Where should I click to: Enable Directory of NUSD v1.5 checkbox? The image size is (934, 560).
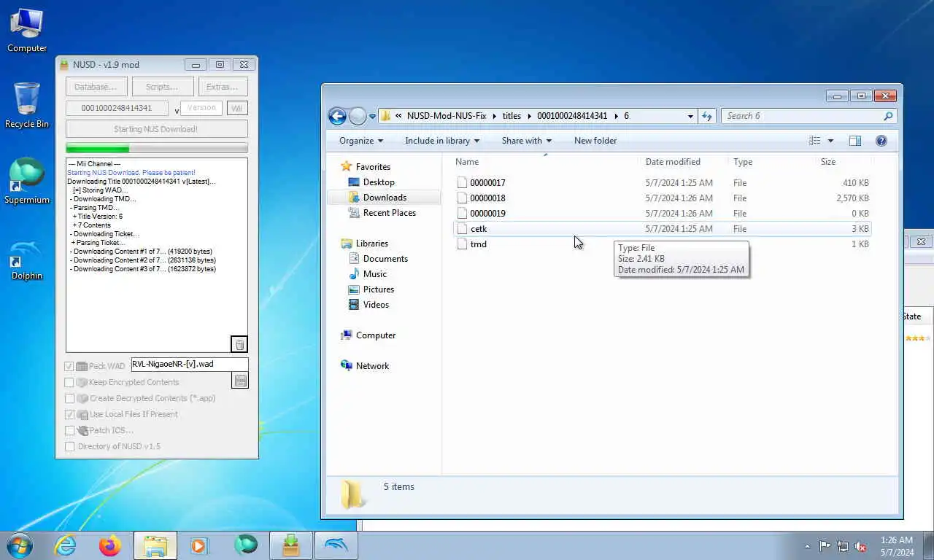(x=70, y=446)
